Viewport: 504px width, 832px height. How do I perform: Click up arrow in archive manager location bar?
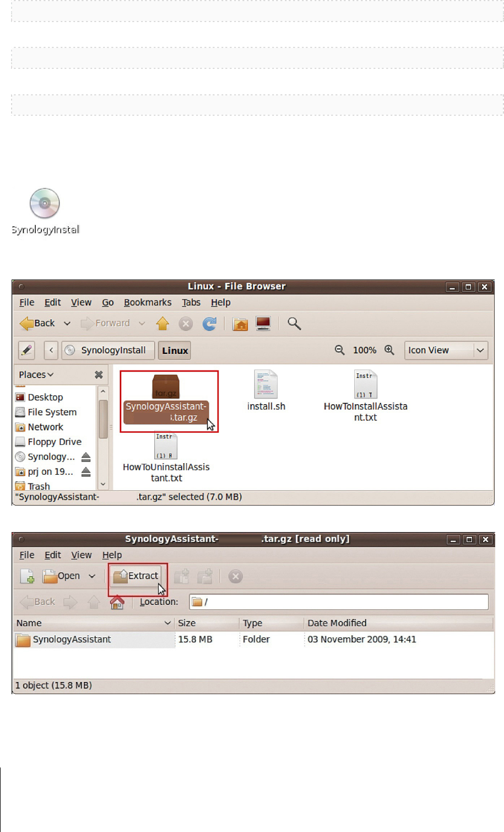[94, 602]
